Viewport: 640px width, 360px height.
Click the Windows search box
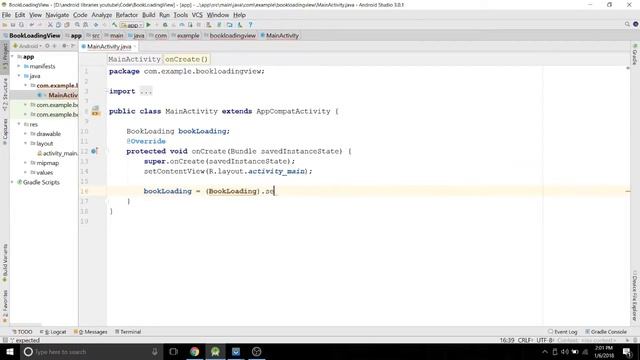pyautogui.click(x=91, y=351)
